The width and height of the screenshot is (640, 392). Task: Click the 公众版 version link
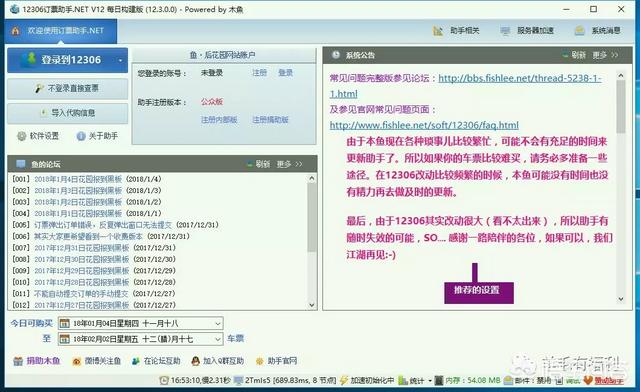212,102
